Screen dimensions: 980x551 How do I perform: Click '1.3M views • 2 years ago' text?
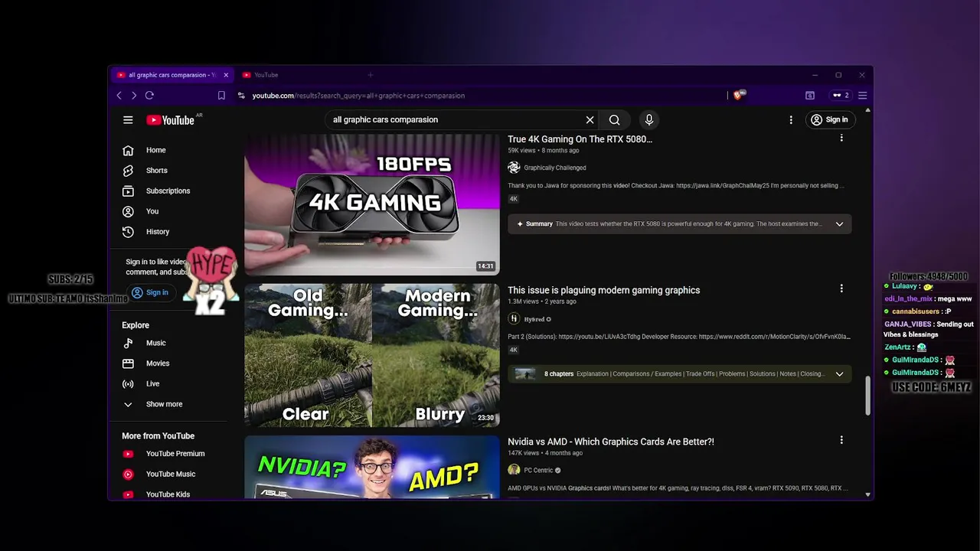click(542, 302)
